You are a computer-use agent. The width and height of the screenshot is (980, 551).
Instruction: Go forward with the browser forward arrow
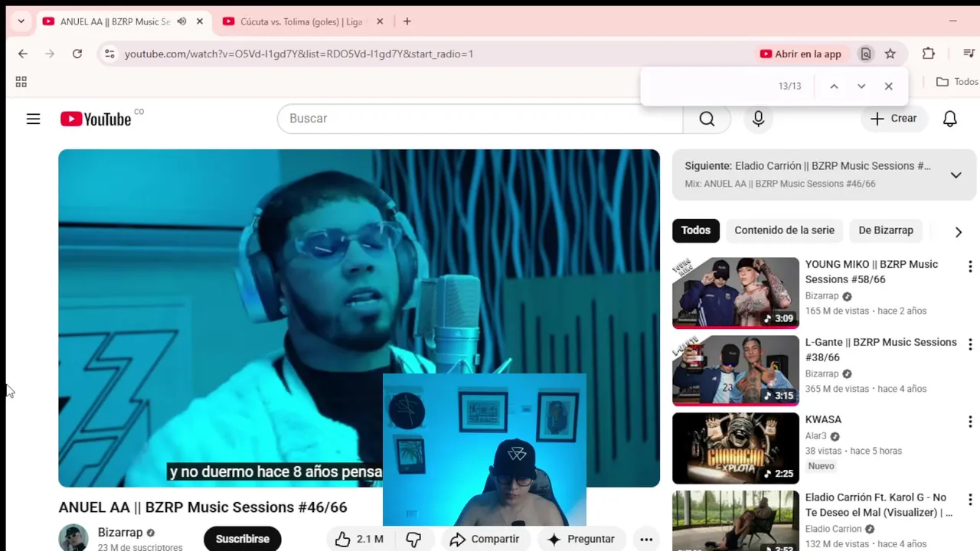(50, 54)
